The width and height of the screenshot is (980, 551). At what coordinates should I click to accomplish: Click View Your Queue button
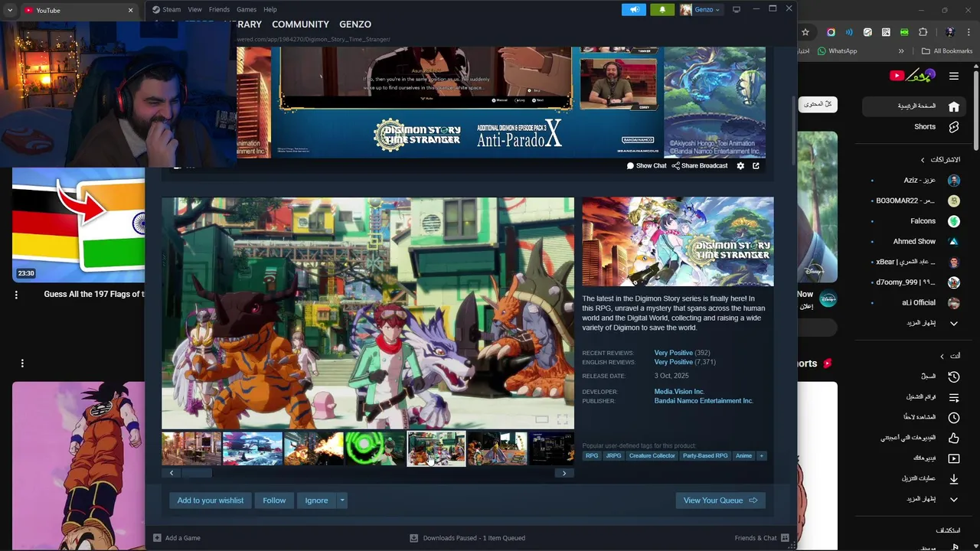[720, 500]
